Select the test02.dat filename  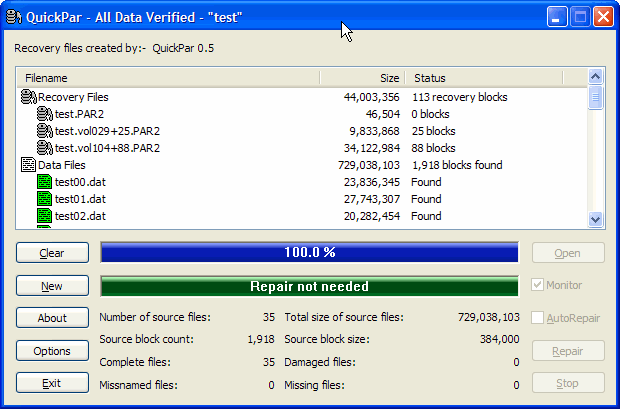coord(80,216)
